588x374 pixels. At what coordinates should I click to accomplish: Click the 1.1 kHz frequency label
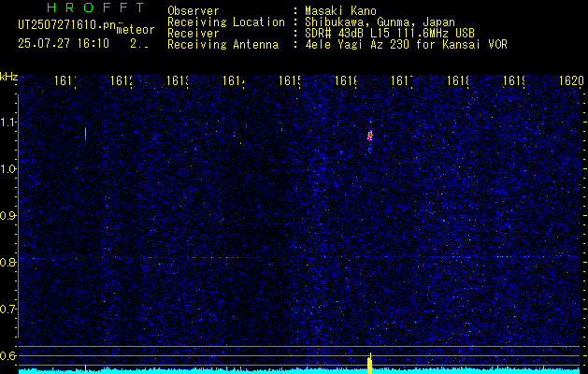coord(7,122)
